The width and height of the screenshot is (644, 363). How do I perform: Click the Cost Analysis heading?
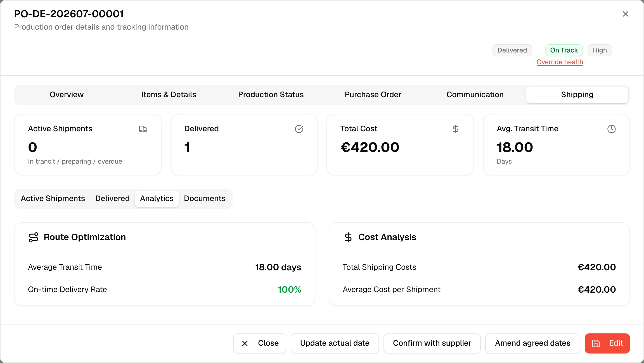click(387, 237)
